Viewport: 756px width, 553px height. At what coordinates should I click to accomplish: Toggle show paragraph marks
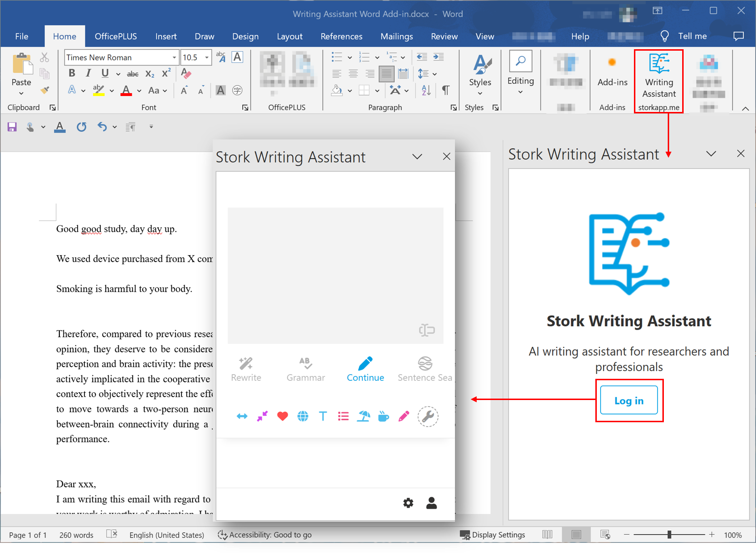coord(446,90)
